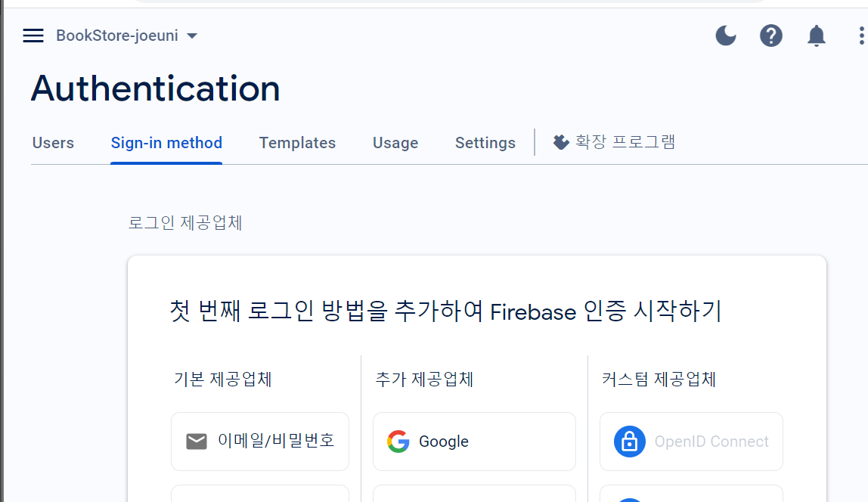Choose the OpenID Connect provider

pyautogui.click(x=691, y=441)
